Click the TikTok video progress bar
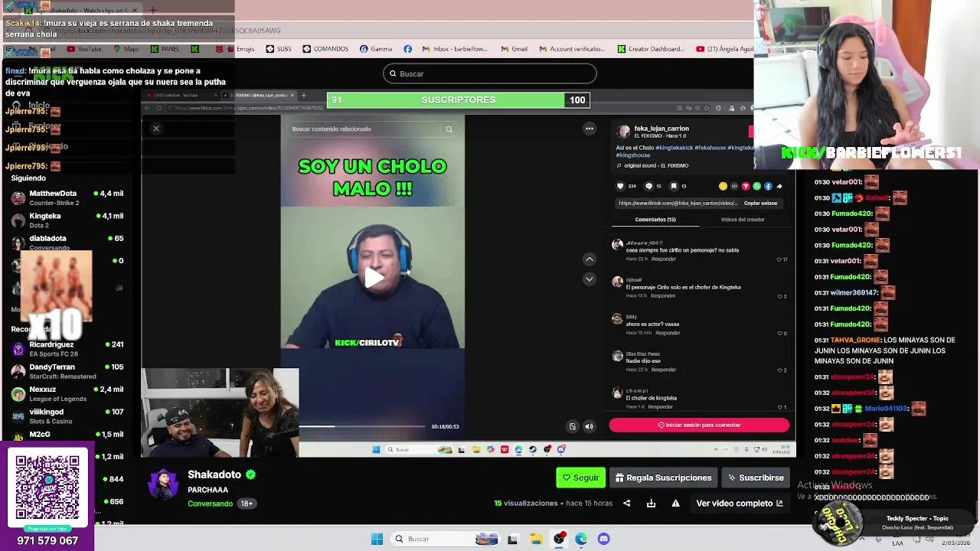Viewport: 980px width, 551px height. [361, 426]
